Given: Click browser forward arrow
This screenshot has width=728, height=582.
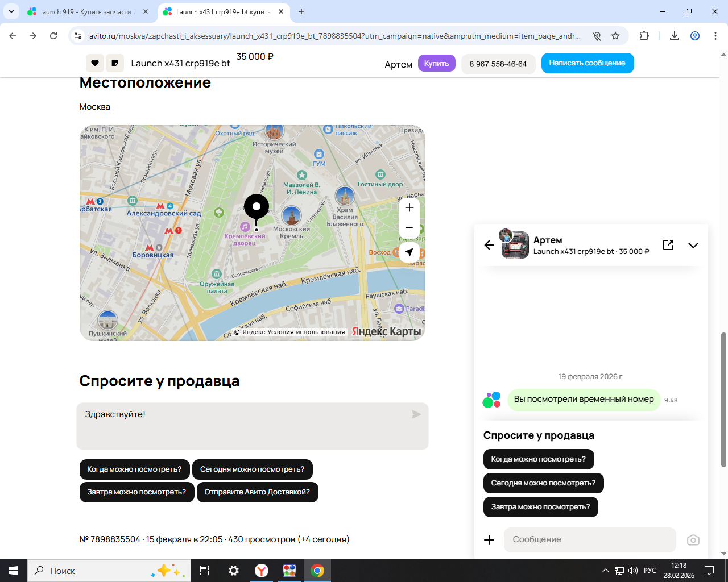Looking at the screenshot, I should tap(33, 36).
